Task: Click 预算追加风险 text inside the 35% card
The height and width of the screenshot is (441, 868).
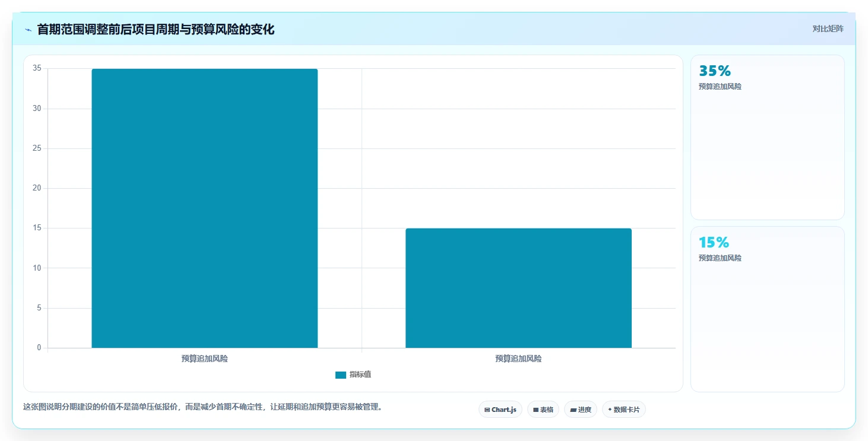Action: 720,87
